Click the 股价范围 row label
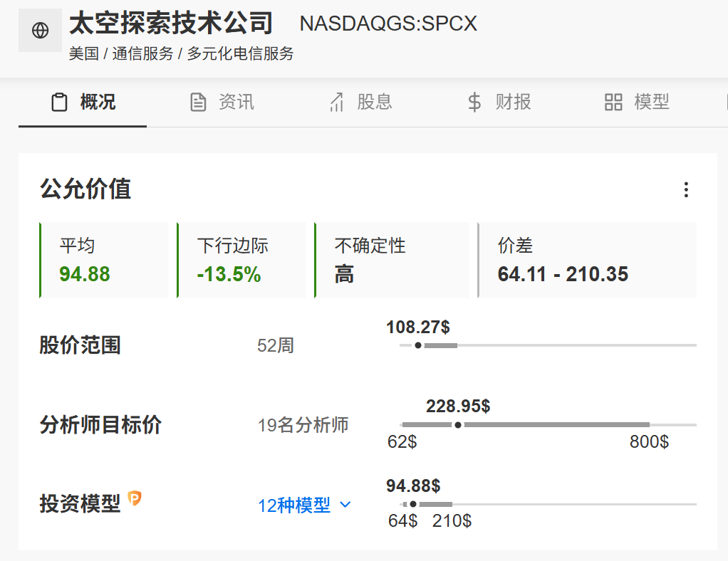Image resolution: width=728 pixels, height=561 pixels. tap(80, 345)
